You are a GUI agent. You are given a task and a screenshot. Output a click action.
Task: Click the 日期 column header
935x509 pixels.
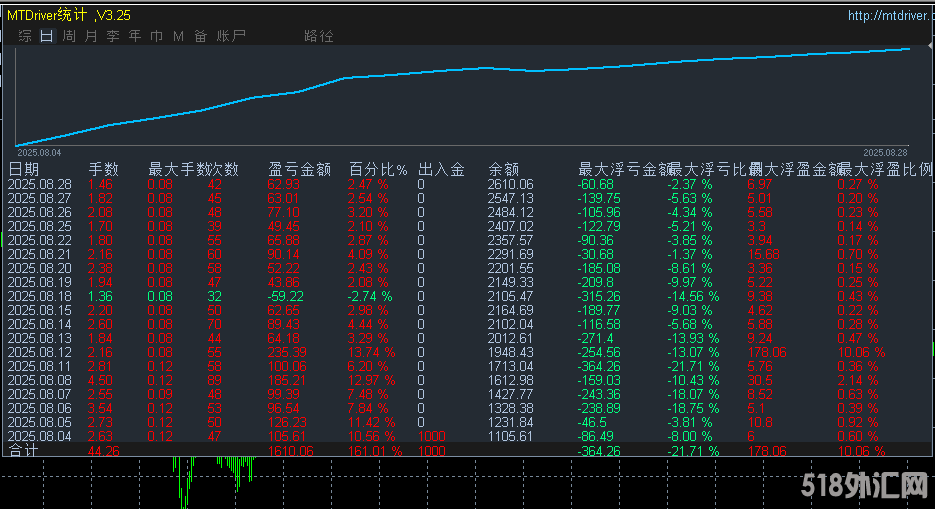point(24,169)
